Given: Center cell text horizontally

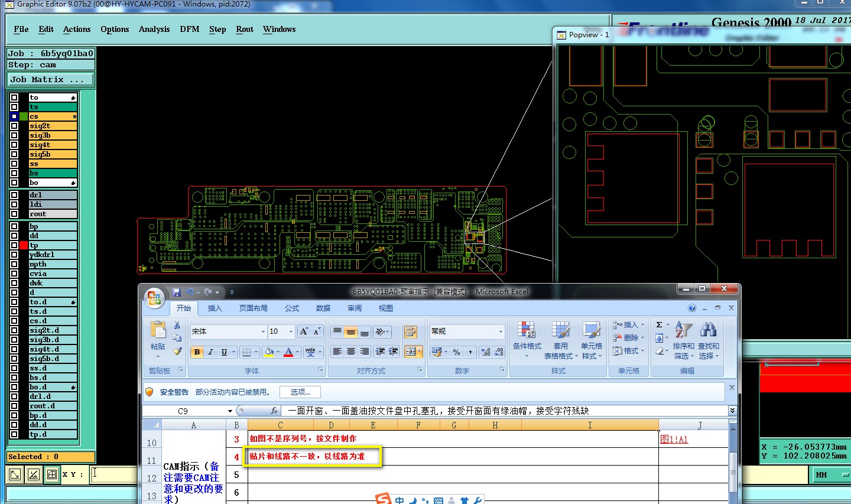Looking at the screenshot, I should coord(350,352).
